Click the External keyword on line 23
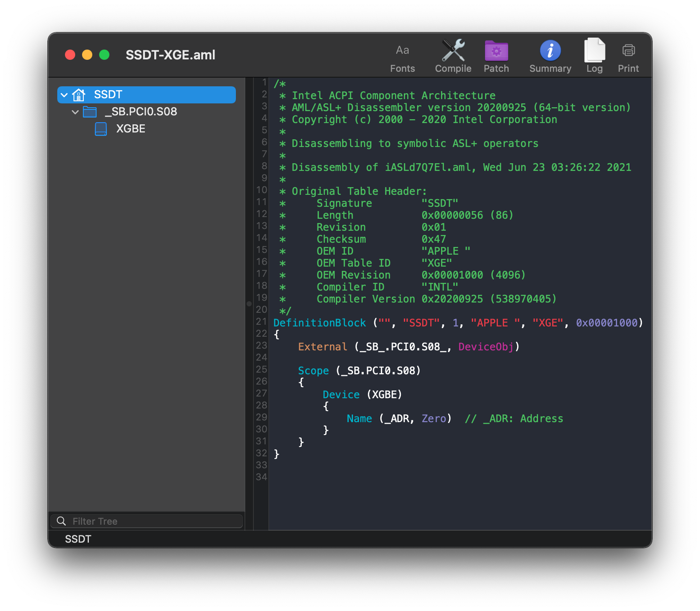 [323, 347]
